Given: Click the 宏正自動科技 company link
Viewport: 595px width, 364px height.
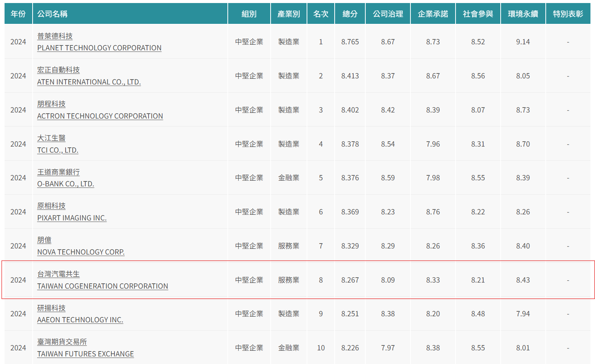Looking at the screenshot, I should click(x=58, y=70).
